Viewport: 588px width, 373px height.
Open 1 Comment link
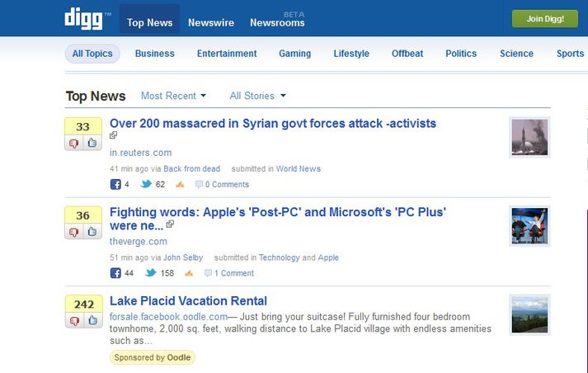234,273
